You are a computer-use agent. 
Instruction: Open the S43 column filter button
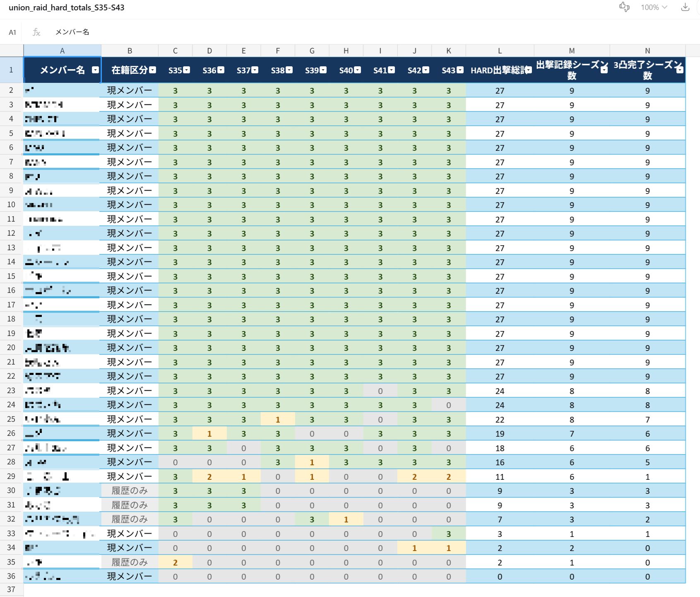point(460,70)
